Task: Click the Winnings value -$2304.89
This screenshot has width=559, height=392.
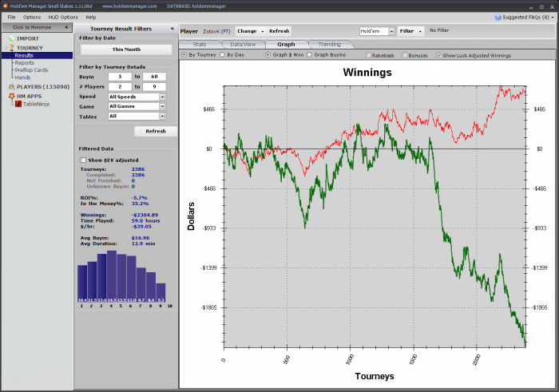Action: point(145,215)
